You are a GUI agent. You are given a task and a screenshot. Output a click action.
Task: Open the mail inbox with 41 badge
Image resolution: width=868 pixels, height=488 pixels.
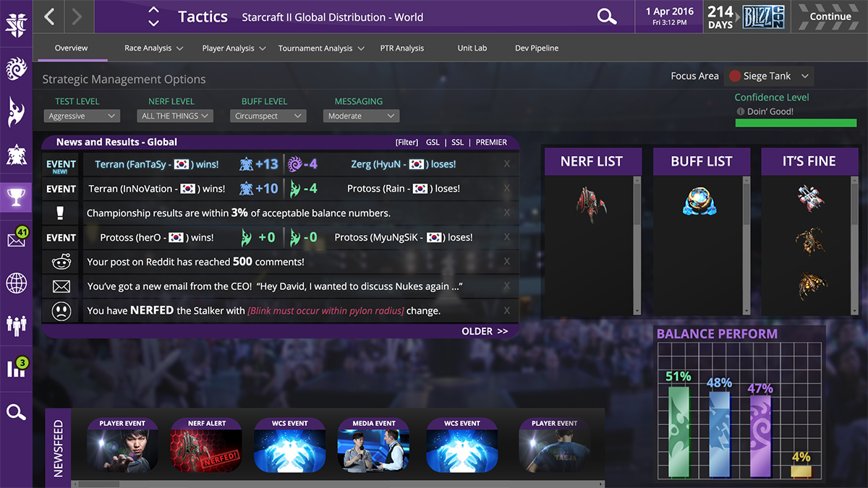click(x=16, y=239)
